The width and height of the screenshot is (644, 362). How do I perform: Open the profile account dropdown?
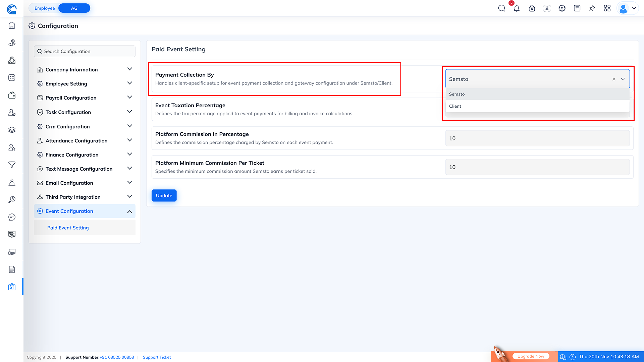pos(627,8)
